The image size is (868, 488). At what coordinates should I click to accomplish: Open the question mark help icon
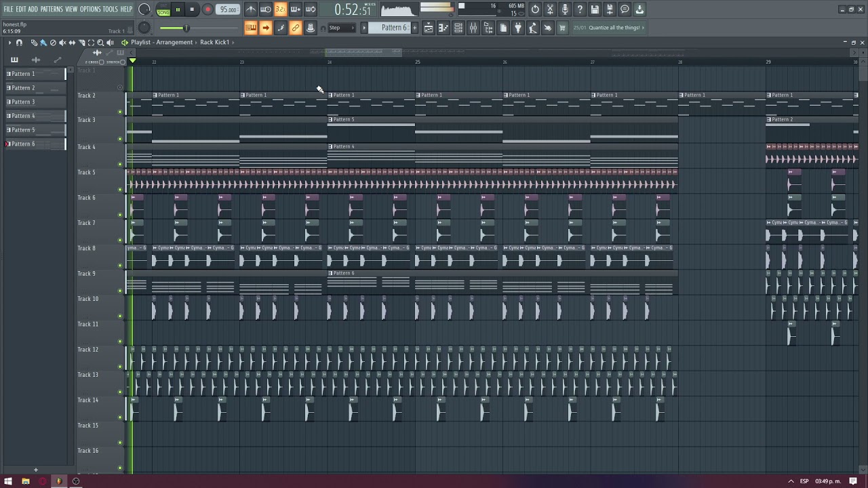[x=580, y=9]
